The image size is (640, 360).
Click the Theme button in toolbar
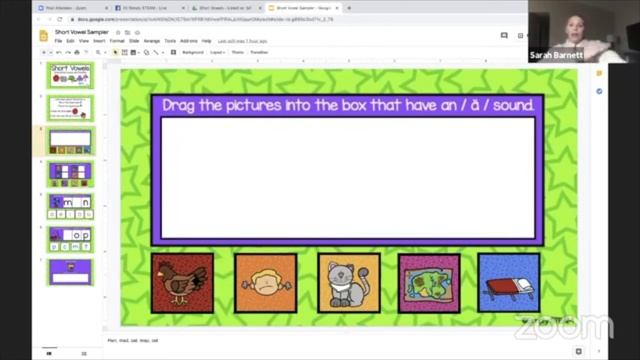pos(238,52)
